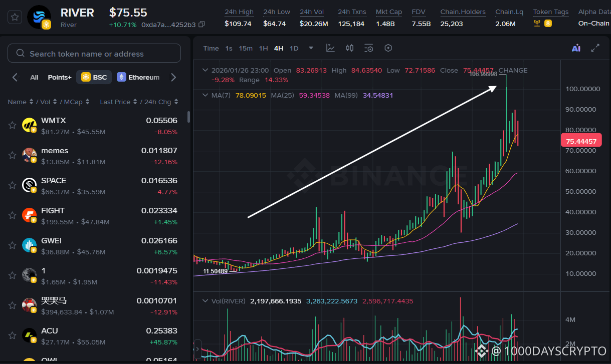Image resolution: width=611 pixels, height=364 pixels.
Task: Star the ACU token
Action: (12, 335)
